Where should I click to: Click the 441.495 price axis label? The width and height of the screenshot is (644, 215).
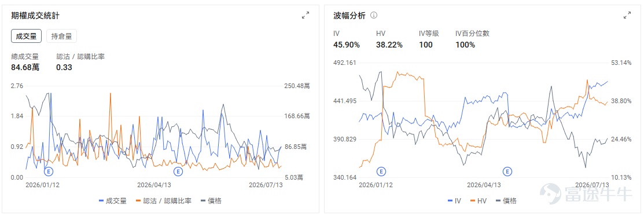pyautogui.click(x=345, y=101)
